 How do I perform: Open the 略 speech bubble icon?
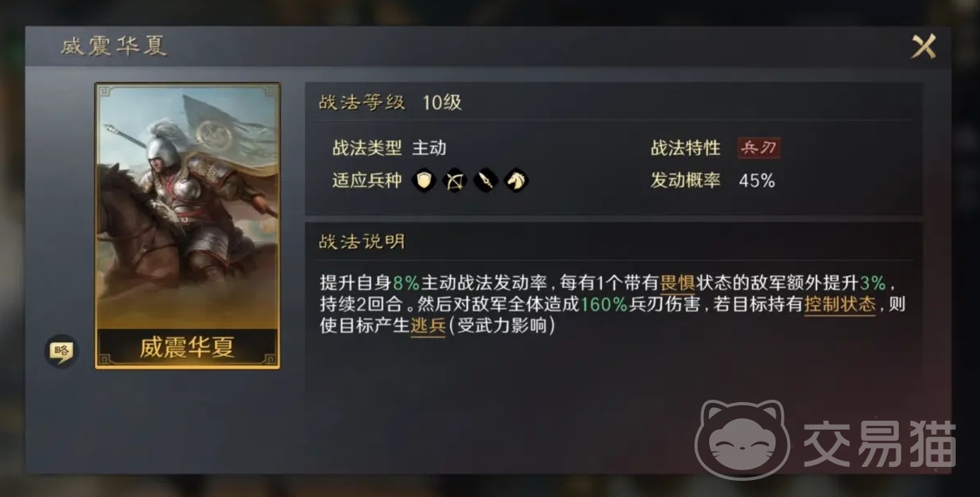61,350
